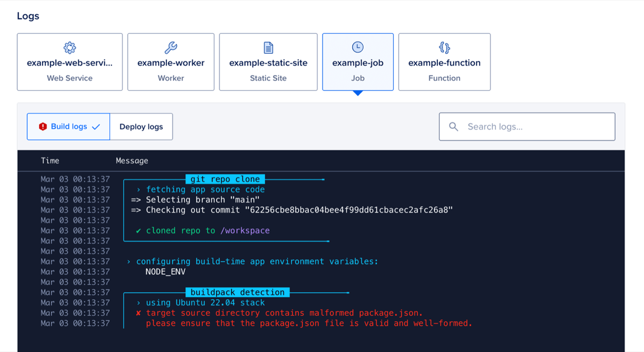Select the example-web-service card

pos(69,62)
